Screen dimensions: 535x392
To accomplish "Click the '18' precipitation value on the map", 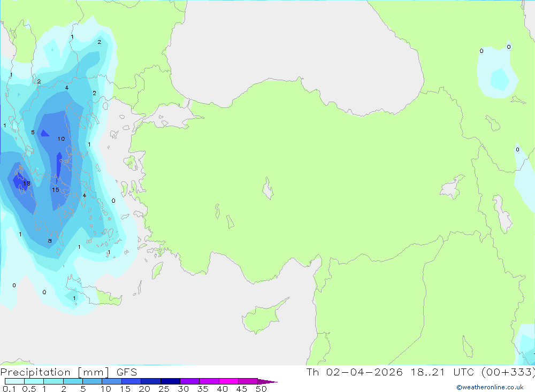I will coord(27,183).
